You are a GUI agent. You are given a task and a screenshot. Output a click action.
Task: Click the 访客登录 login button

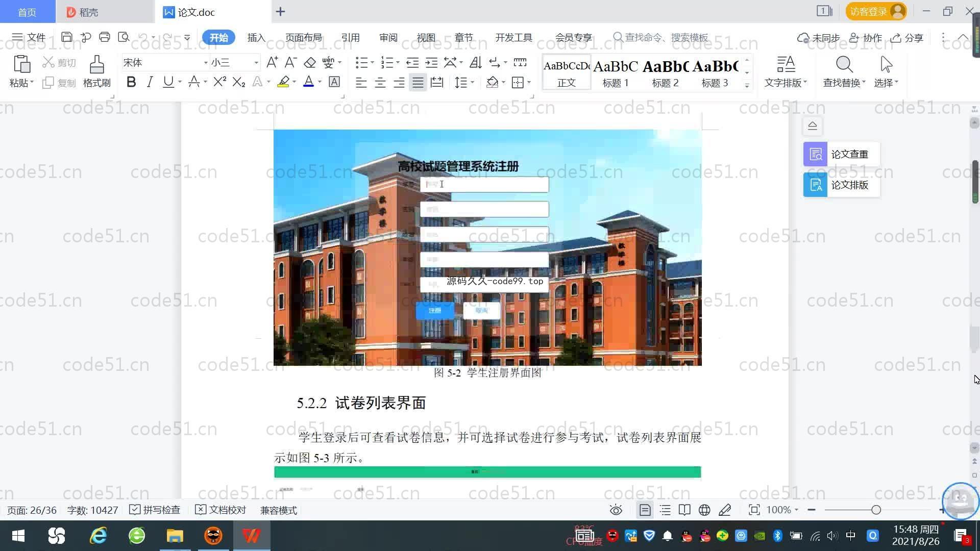876,11
